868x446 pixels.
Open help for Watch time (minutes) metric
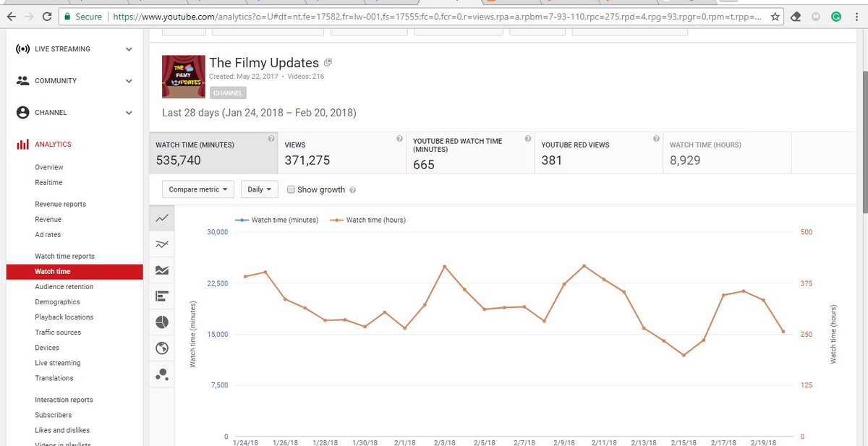[x=271, y=138]
